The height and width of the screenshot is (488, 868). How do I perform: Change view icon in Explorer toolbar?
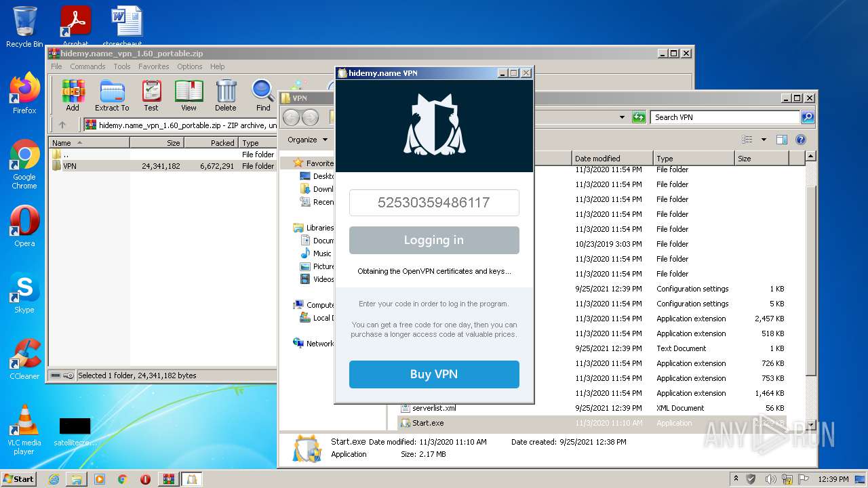747,140
